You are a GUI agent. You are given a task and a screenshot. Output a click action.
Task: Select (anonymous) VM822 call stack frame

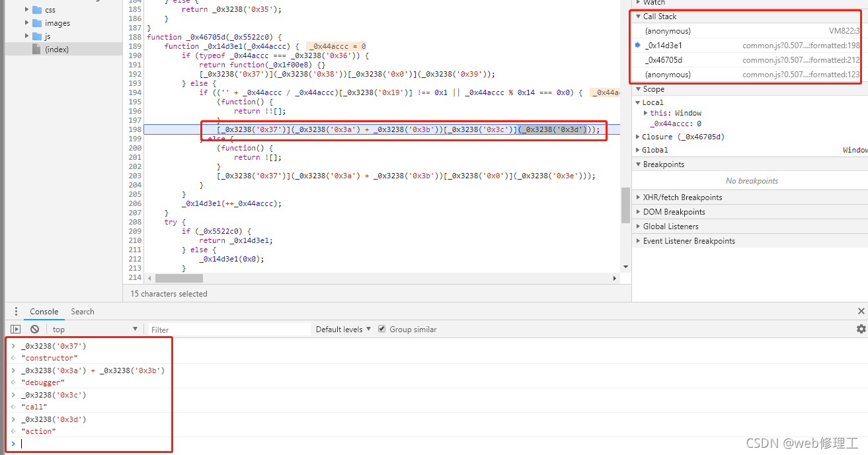coord(750,31)
